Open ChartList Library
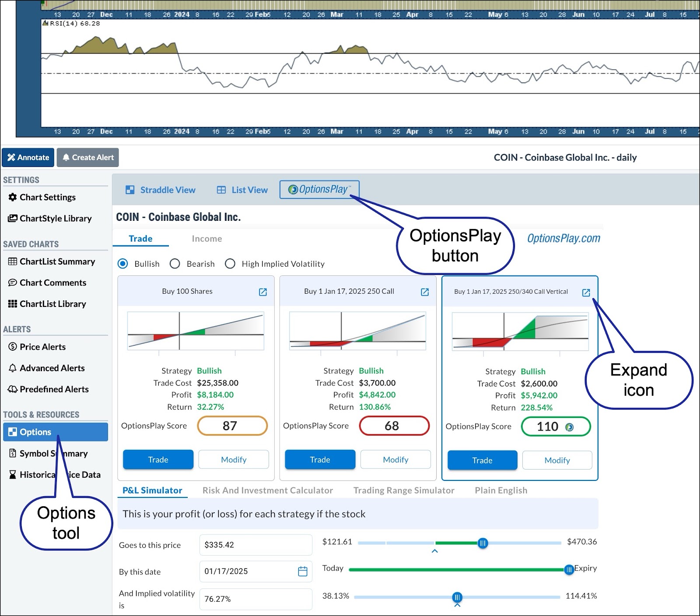 [47, 304]
